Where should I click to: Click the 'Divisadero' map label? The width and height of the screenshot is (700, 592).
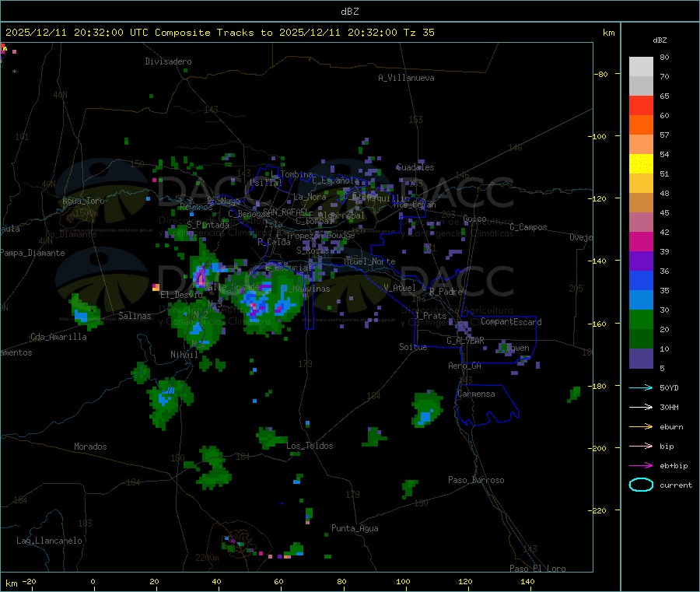coord(168,61)
